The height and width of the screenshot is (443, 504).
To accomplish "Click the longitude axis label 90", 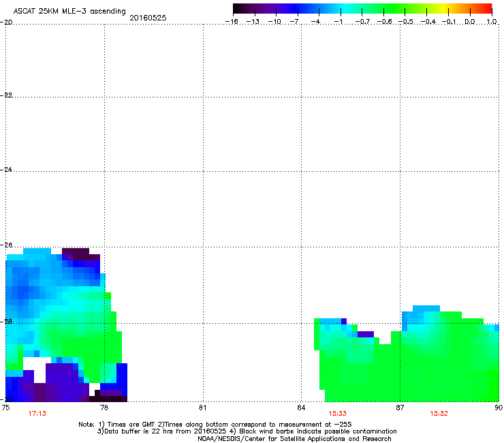I will pyautogui.click(x=499, y=408).
